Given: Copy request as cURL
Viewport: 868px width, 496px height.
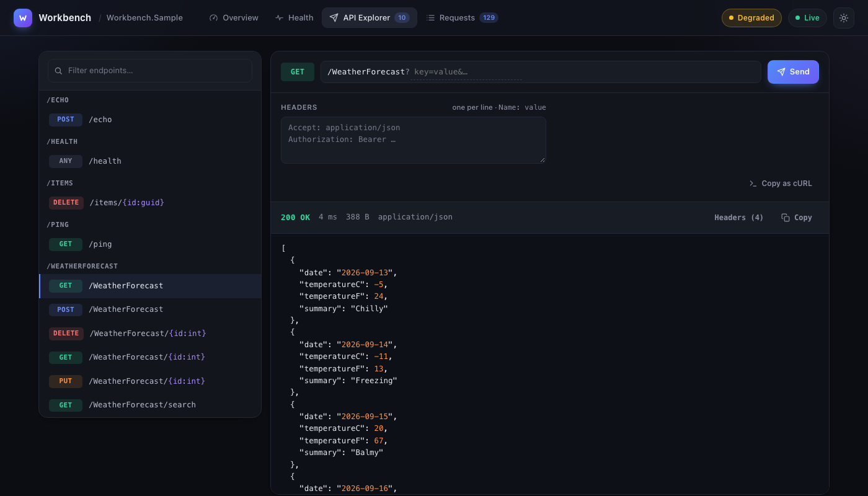Looking at the screenshot, I should coord(781,184).
